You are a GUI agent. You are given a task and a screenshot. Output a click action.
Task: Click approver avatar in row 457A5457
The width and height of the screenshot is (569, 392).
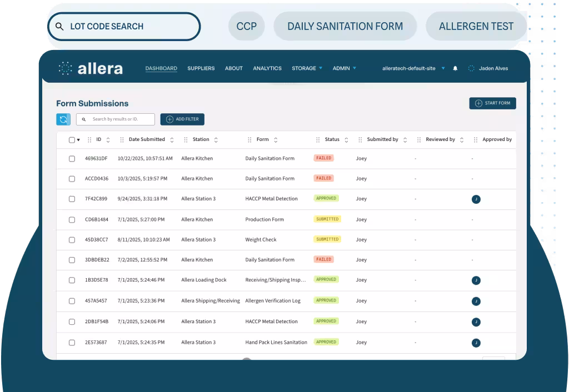[476, 301]
